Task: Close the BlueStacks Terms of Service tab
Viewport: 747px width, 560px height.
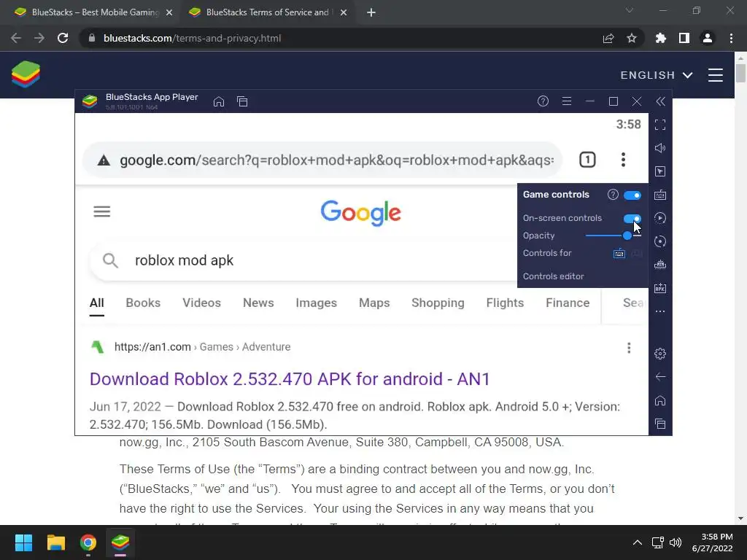Action: coord(344,13)
